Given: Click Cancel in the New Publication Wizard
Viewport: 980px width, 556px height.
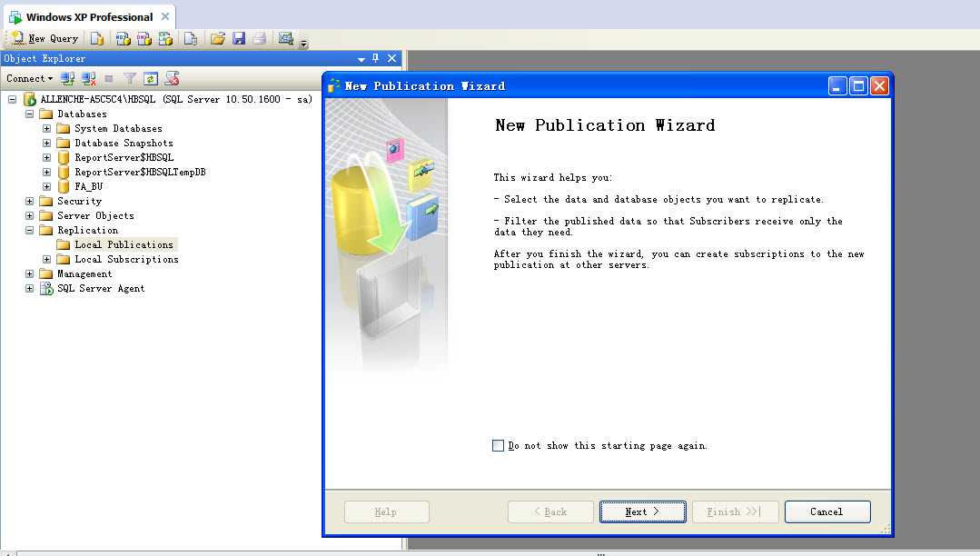Looking at the screenshot, I should 827,511.
